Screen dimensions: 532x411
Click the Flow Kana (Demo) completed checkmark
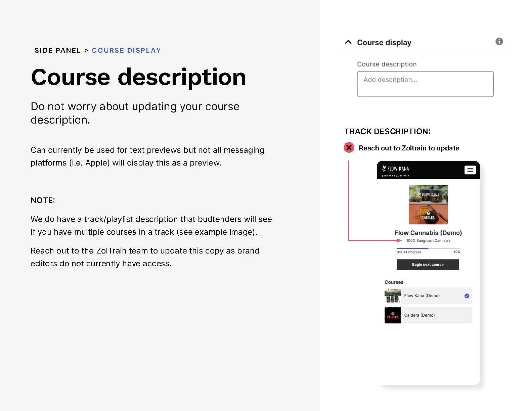tap(467, 296)
